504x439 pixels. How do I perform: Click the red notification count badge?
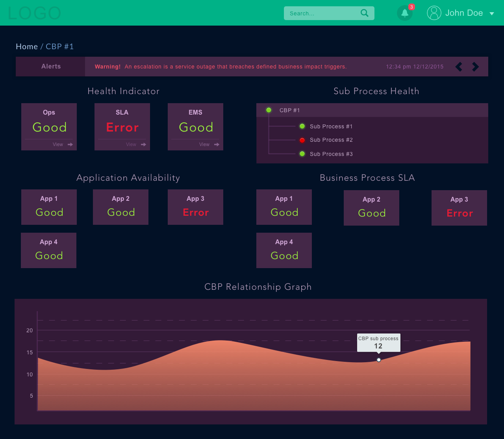coord(411,7)
